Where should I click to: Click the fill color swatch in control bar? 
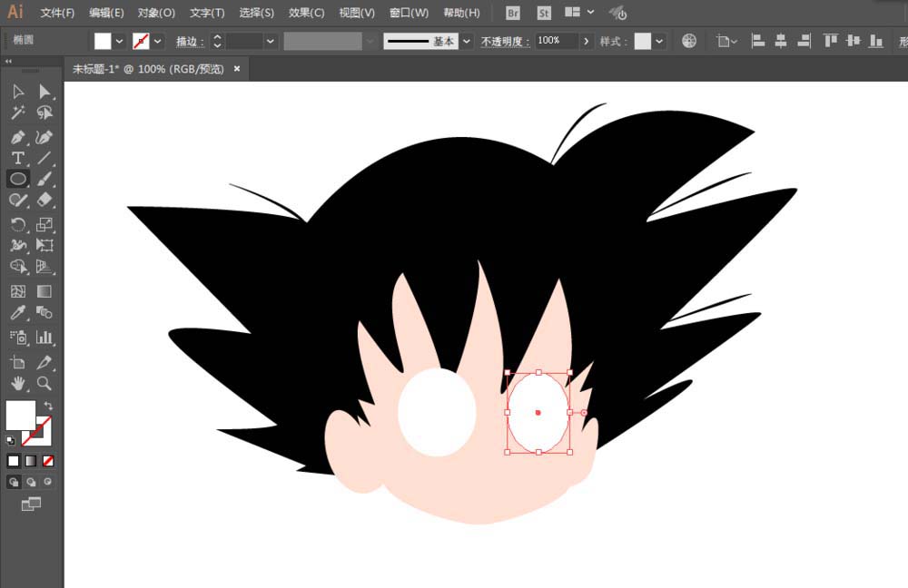(x=103, y=41)
